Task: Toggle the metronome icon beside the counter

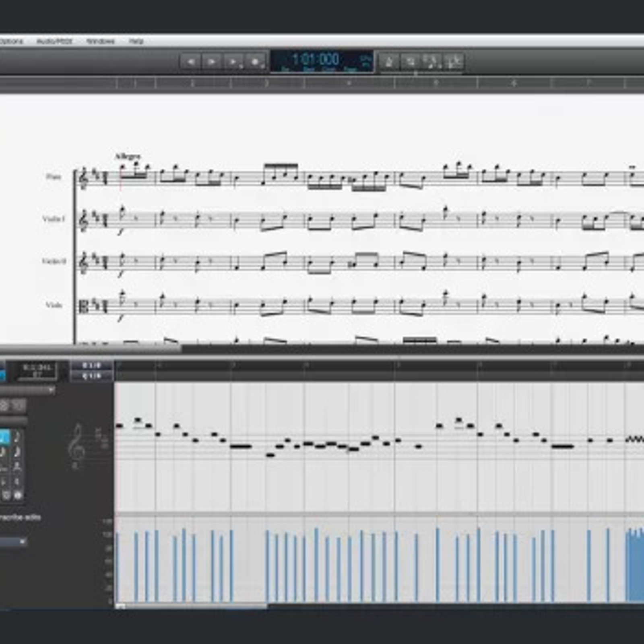Action: [389, 62]
